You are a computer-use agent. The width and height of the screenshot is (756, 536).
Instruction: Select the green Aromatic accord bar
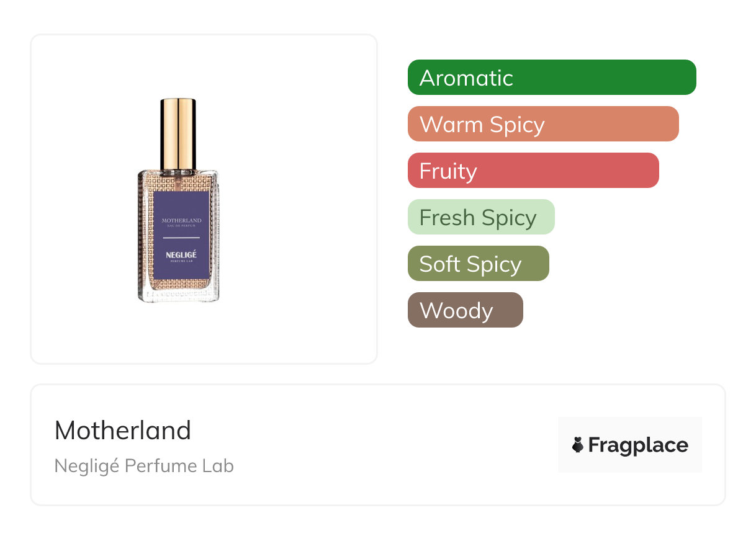[x=551, y=78]
